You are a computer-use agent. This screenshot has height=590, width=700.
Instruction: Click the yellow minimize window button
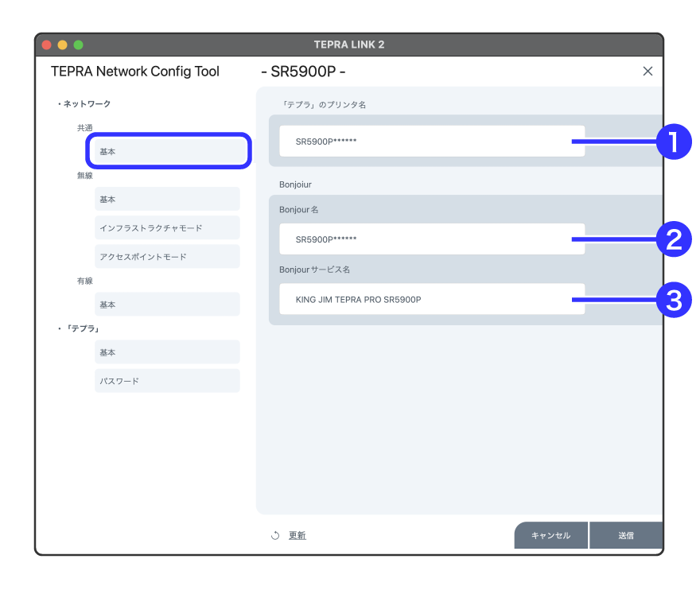(x=62, y=45)
